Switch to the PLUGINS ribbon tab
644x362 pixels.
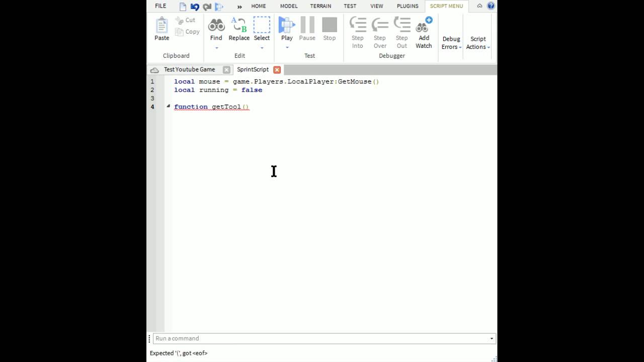tap(408, 6)
